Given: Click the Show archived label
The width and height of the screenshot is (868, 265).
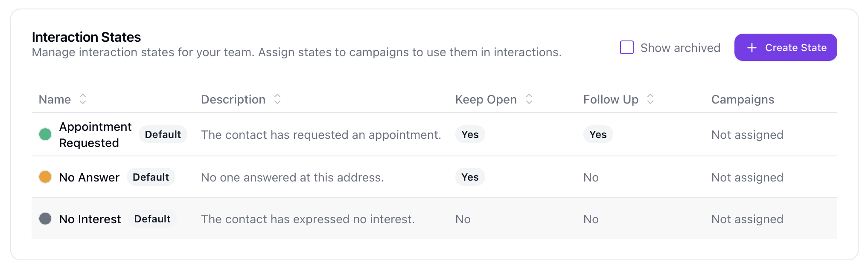Looking at the screenshot, I should [x=680, y=48].
